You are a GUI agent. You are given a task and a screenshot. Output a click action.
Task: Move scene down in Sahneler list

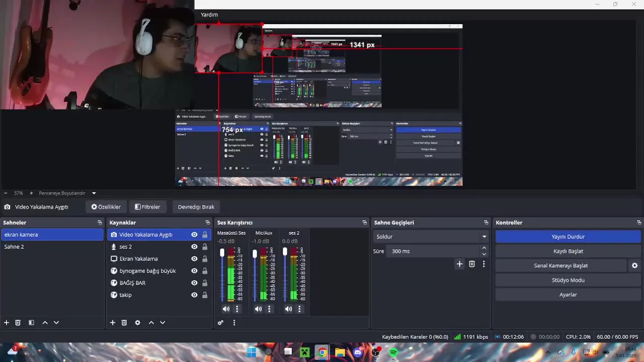pos(56,323)
